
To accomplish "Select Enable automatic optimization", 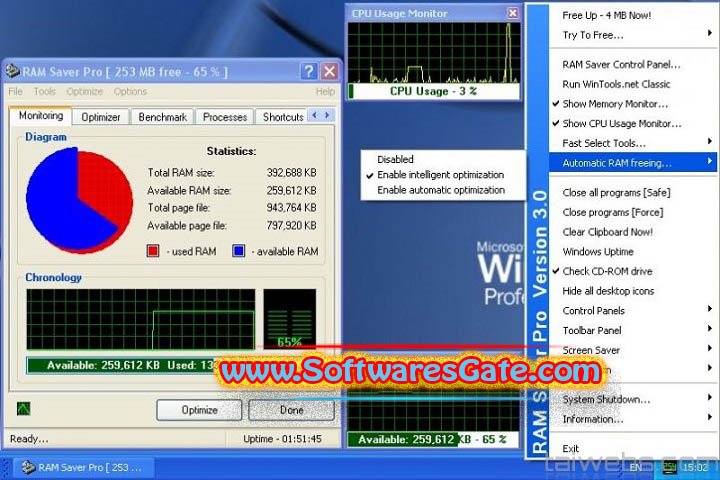I will tap(443, 190).
